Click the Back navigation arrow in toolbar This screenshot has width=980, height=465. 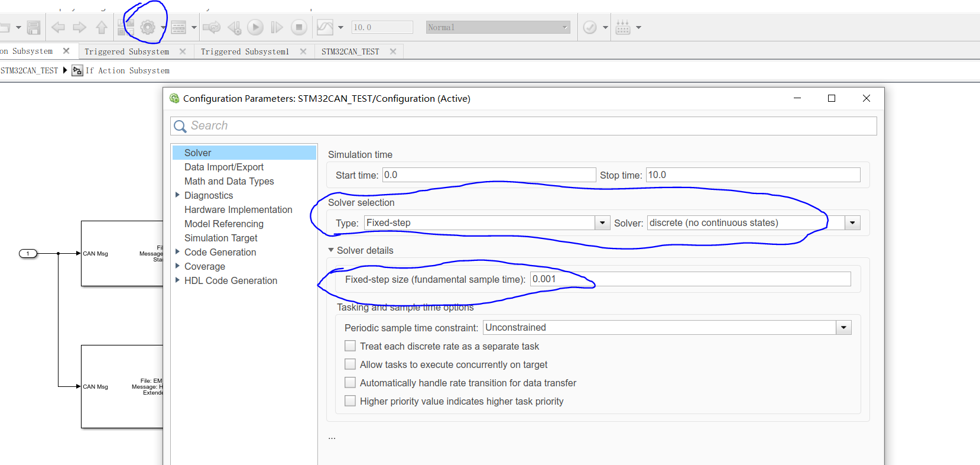58,27
